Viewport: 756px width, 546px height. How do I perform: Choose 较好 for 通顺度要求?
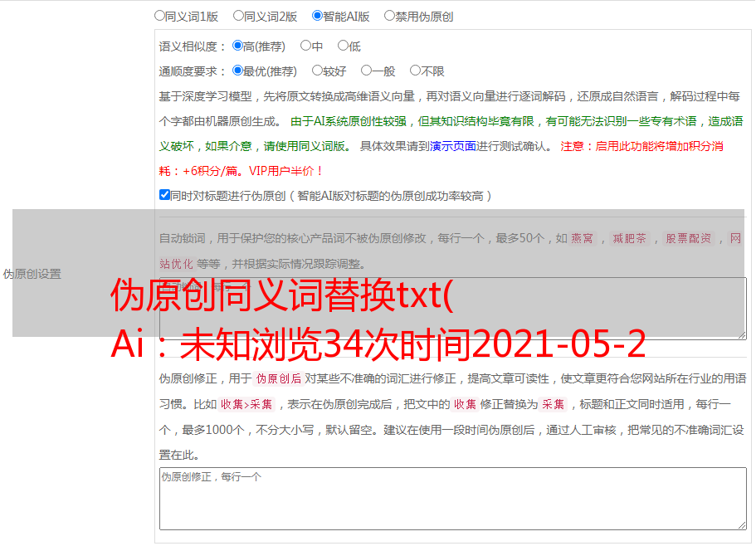click(317, 71)
